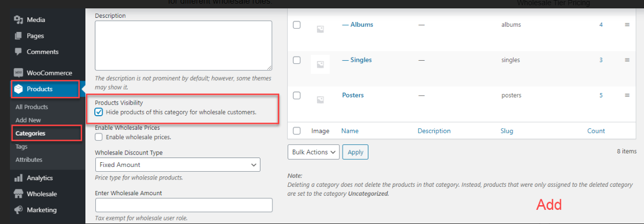
Task: Click the Wholesale menu icon
Action: 18,194
